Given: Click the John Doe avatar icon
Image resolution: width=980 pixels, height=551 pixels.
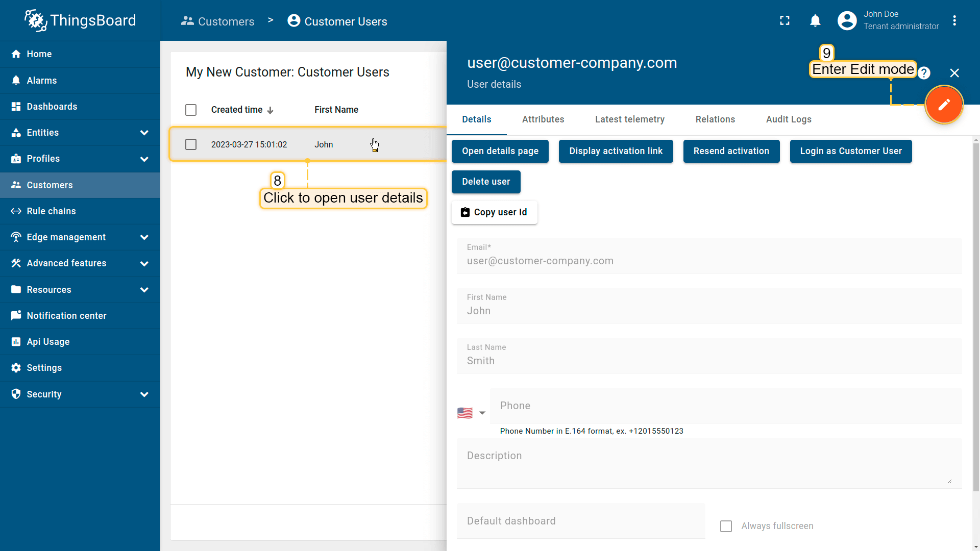Looking at the screenshot, I should coord(847,20).
